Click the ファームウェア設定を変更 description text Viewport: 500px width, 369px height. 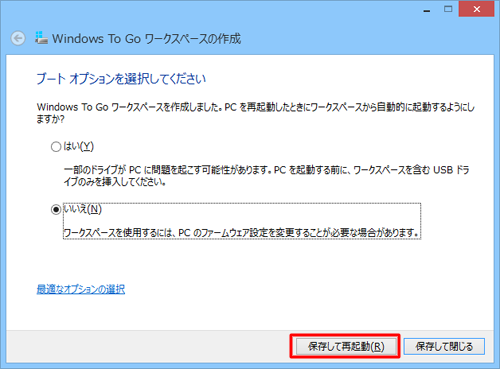click(x=241, y=232)
